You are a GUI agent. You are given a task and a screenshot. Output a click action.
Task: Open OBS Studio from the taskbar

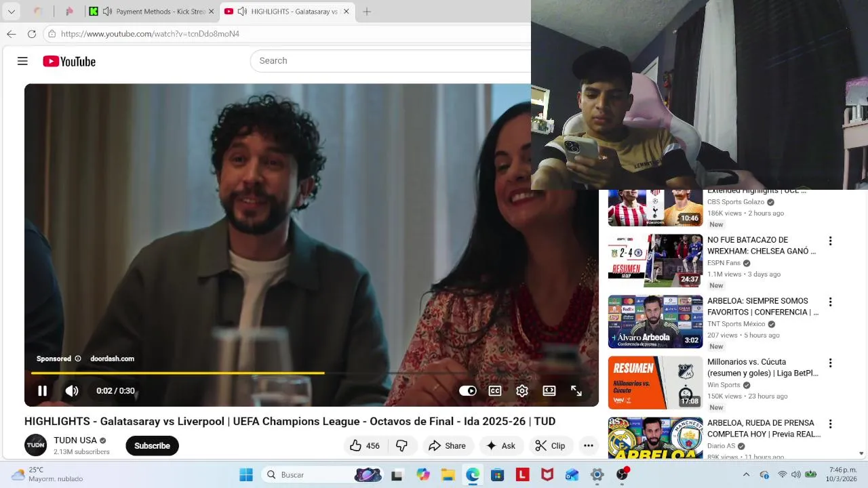click(x=622, y=475)
